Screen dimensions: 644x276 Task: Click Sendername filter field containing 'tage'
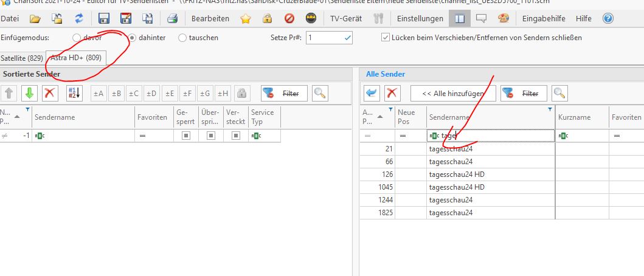coord(491,136)
